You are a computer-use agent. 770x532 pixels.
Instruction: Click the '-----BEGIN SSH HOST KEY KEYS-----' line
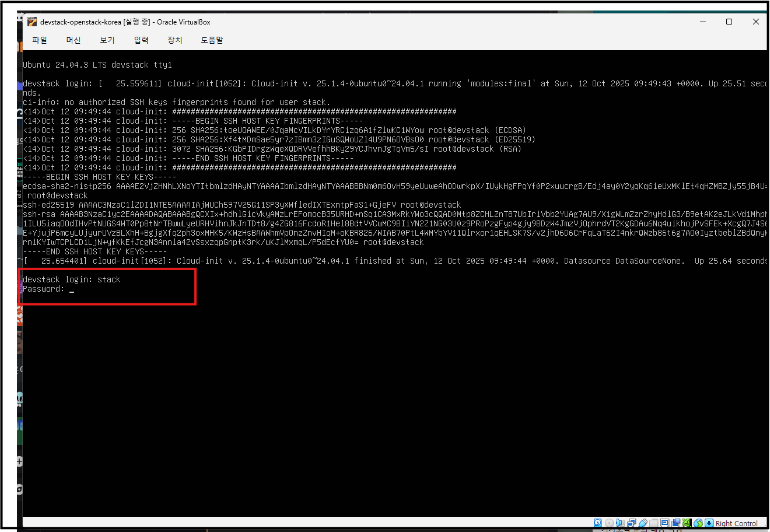99,177
